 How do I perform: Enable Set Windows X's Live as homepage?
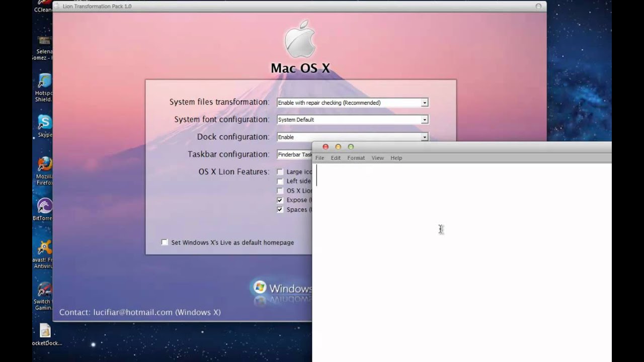(165, 242)
